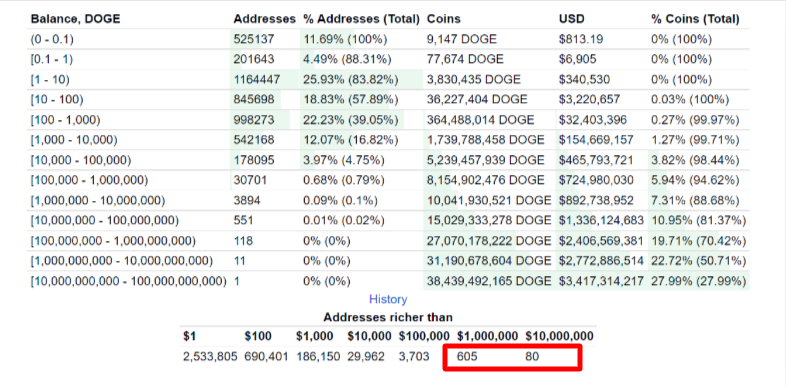
Task: Click the $3,417,314,217 USD value
Action: point(601,281)
